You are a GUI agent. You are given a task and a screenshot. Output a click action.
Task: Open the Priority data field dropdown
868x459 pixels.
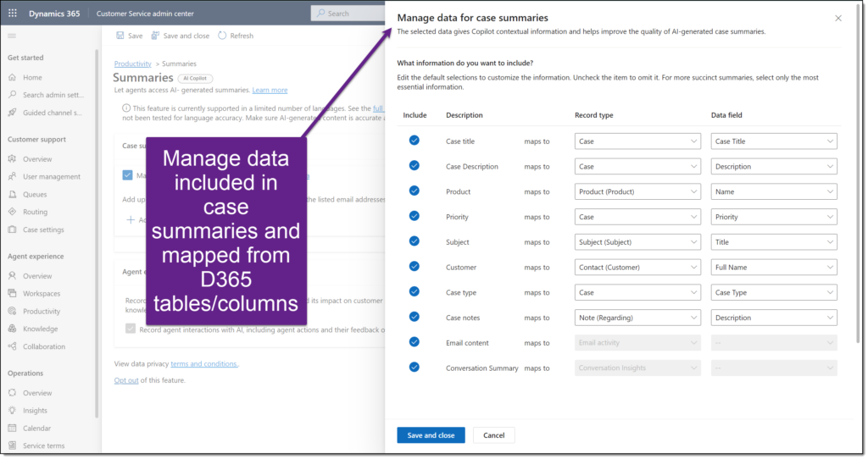(x=774, y=217)
